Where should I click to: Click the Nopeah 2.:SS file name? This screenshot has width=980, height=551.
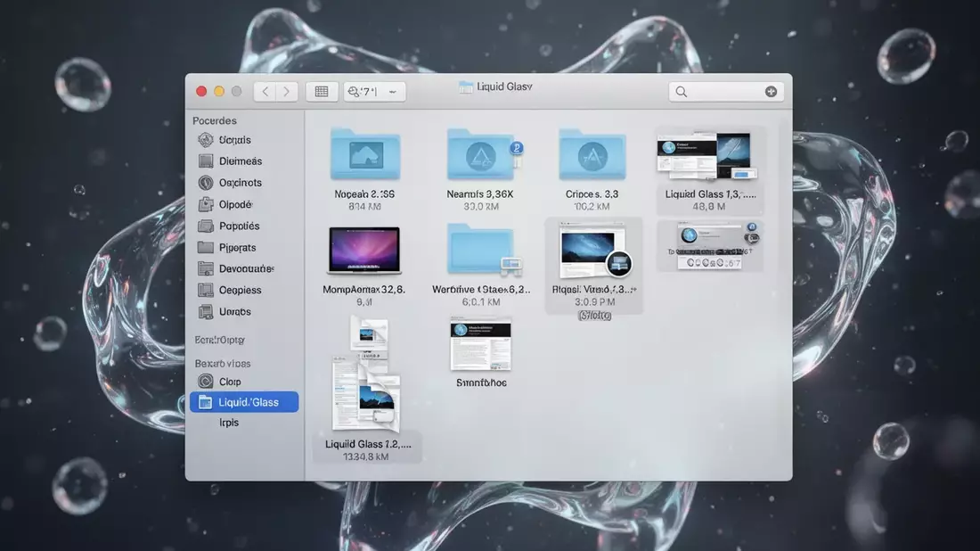click(x=364, y=193)
